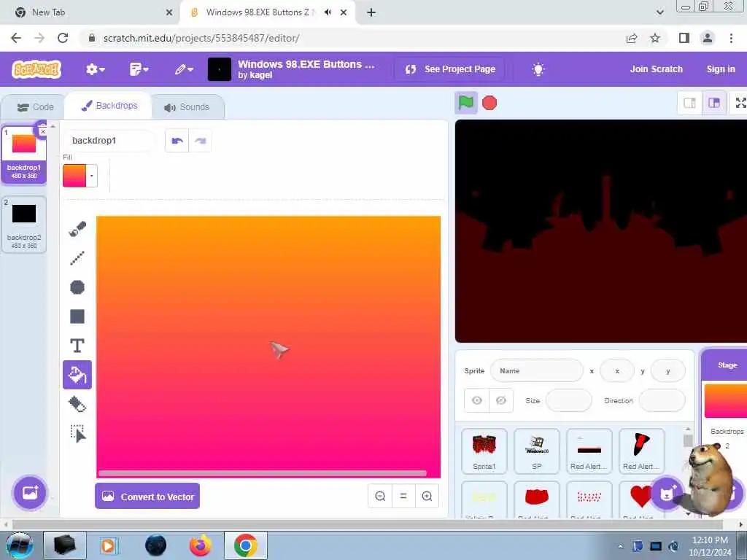Click Join Scratch link

coord(656,69)
